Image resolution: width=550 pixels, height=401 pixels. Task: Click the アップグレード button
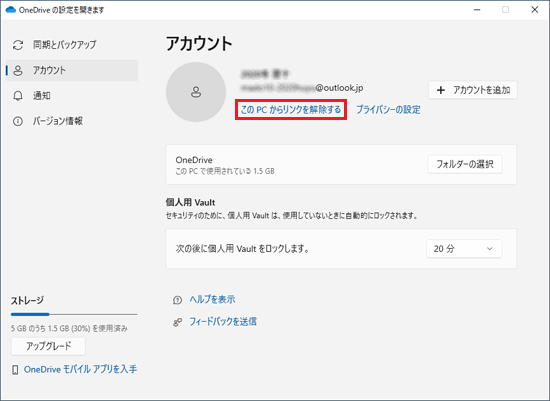pos(48,346)
